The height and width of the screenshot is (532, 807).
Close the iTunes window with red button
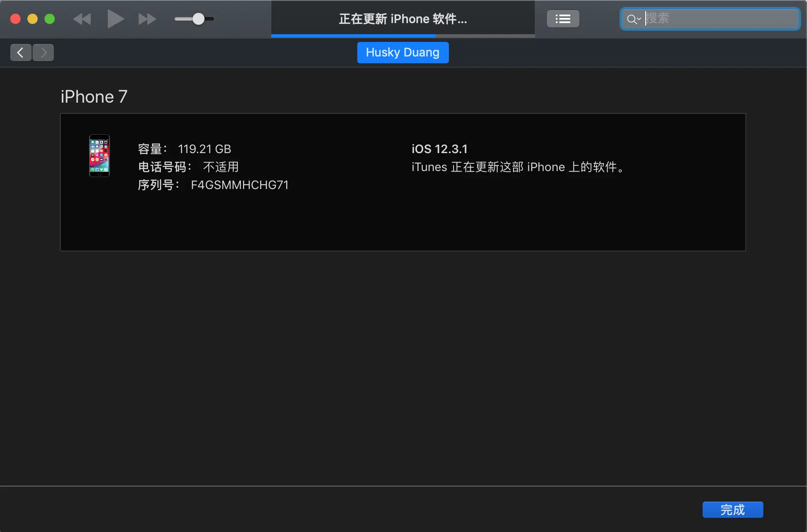[x=15, y=19]
